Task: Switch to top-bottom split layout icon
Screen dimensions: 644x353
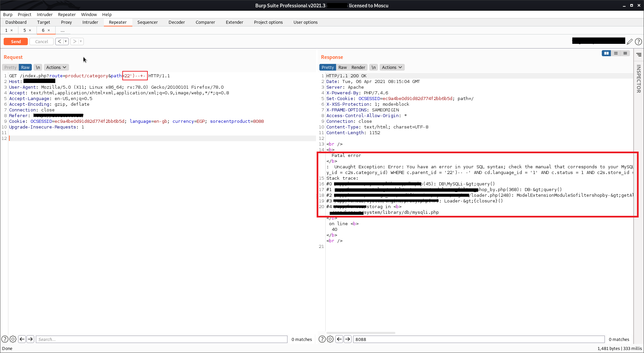Action: (x=616, y=53)
